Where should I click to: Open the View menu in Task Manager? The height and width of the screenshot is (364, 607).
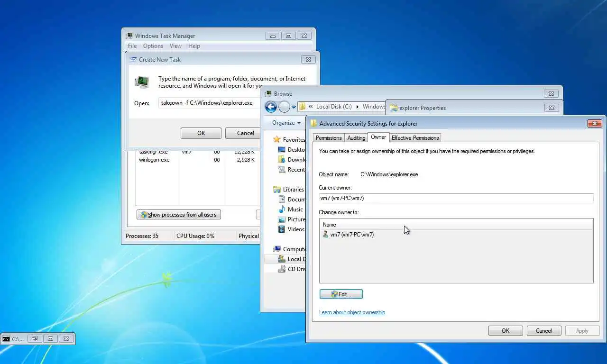point(175,46)
